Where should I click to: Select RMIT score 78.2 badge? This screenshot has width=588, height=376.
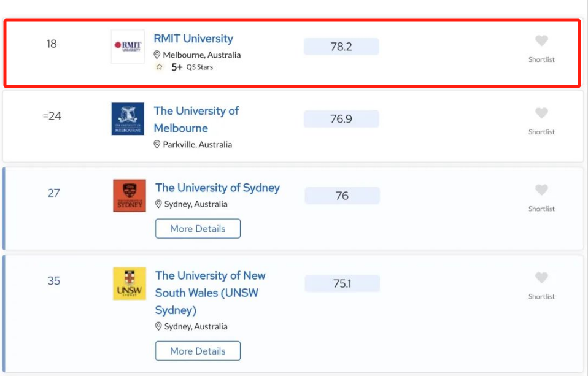coord(341,47)
